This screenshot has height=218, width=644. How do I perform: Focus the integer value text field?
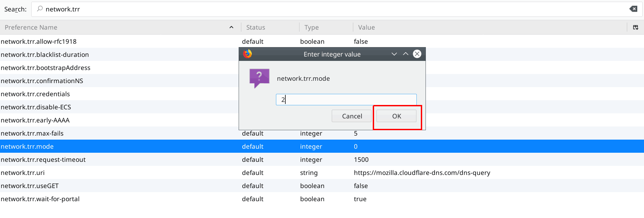[346, 100]
